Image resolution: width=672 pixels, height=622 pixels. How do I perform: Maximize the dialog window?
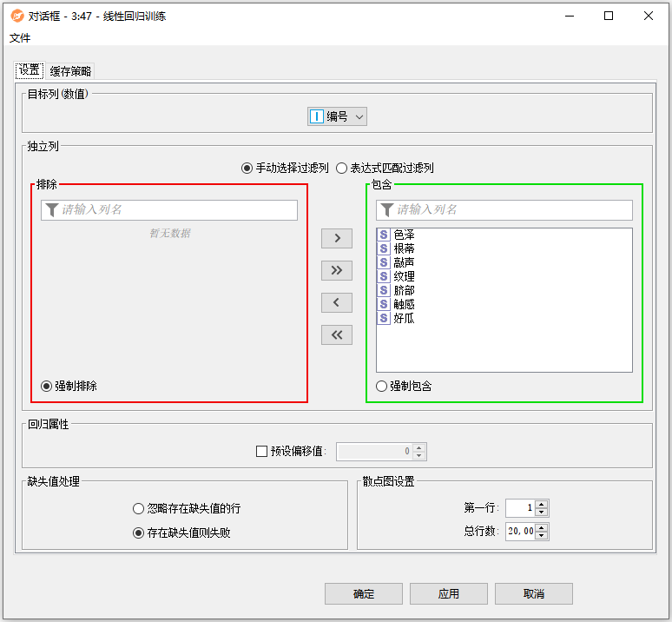coord(608,16)
